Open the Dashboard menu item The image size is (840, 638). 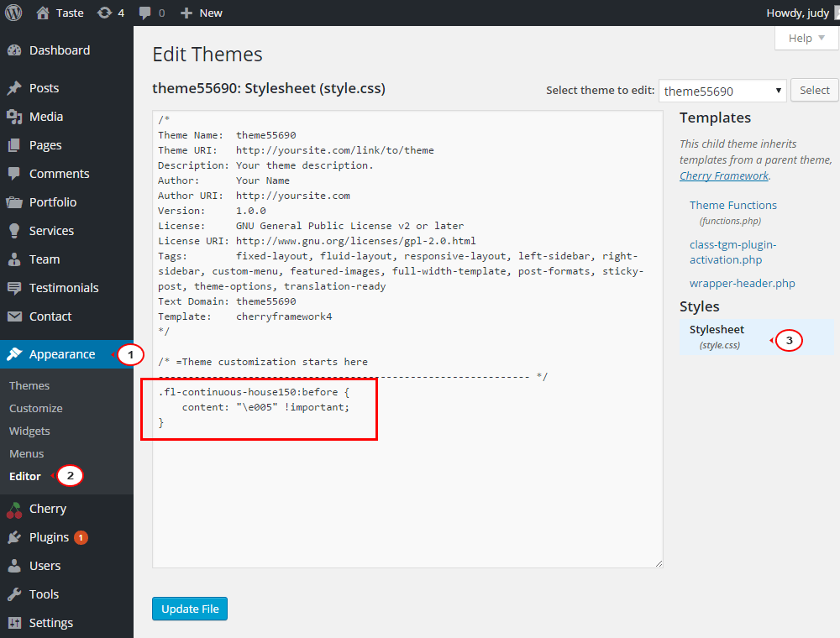(60, 50)
